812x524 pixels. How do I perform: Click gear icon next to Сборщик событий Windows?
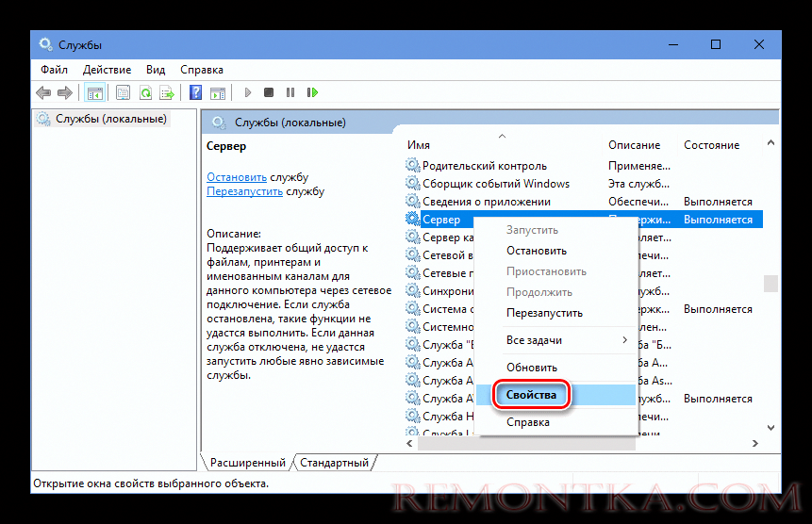412,183
